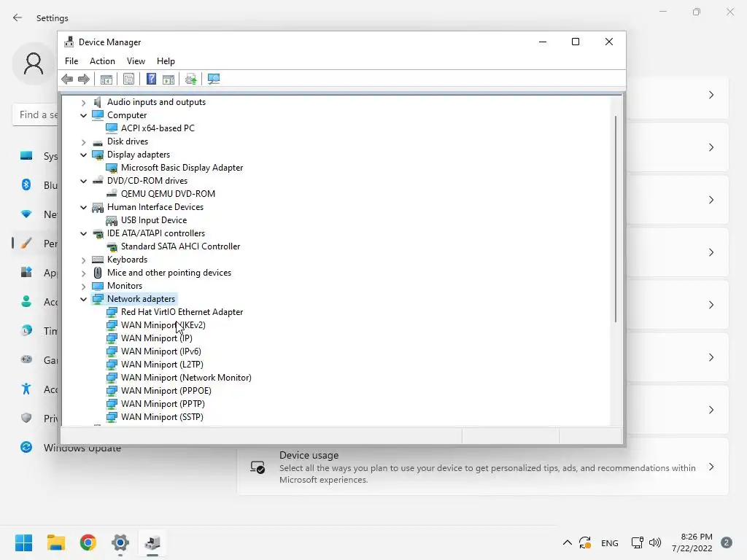
Task: Select Microsoft Basic Display Adapter
Action: 182,168
